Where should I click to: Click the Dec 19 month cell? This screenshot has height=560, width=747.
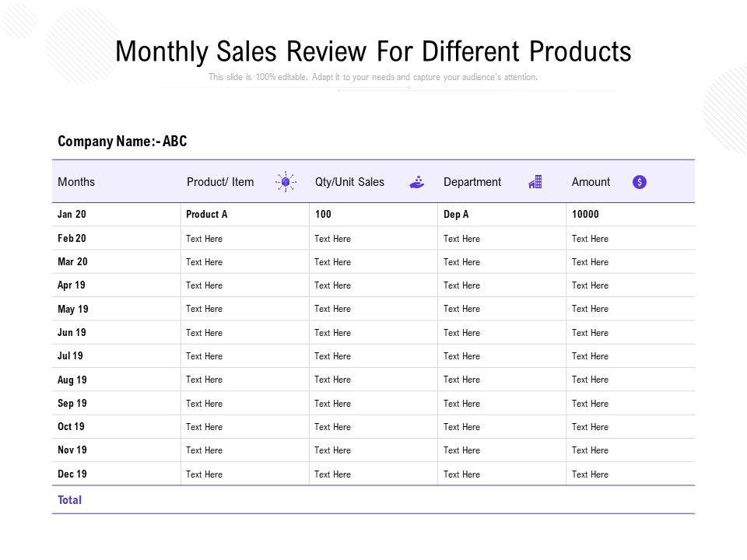point(72,474)
